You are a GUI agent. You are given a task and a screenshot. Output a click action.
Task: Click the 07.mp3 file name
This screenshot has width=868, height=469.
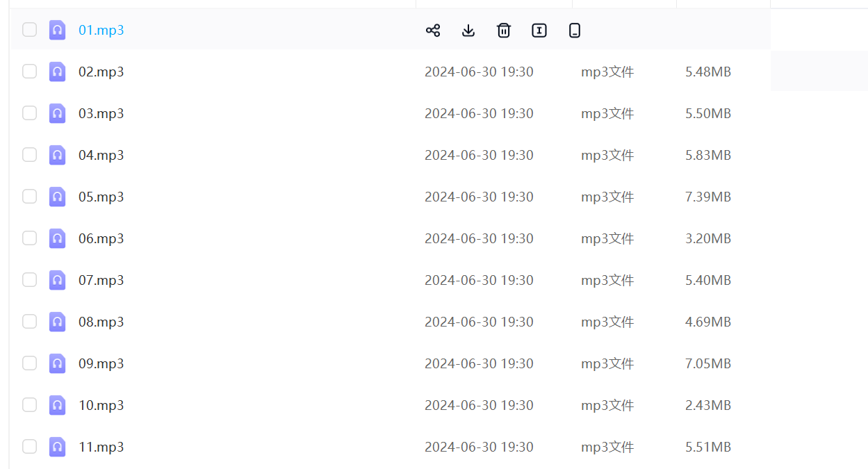coord(101,280)
